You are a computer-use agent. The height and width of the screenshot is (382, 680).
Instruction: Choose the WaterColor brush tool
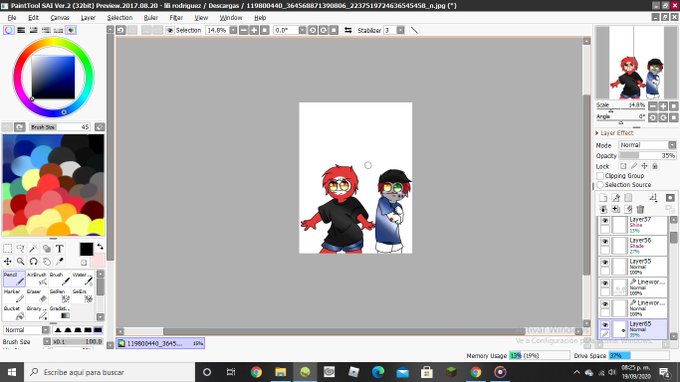pos(82,279)
